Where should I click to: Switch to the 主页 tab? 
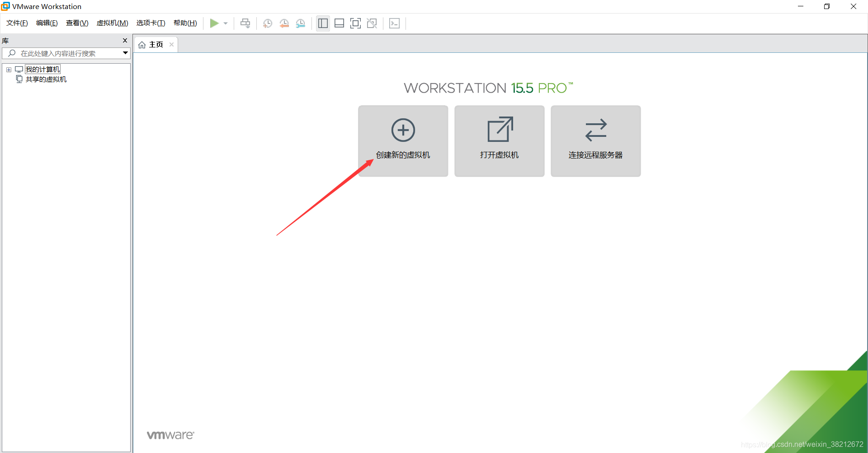pyautogui.click(x=156, y=45)
